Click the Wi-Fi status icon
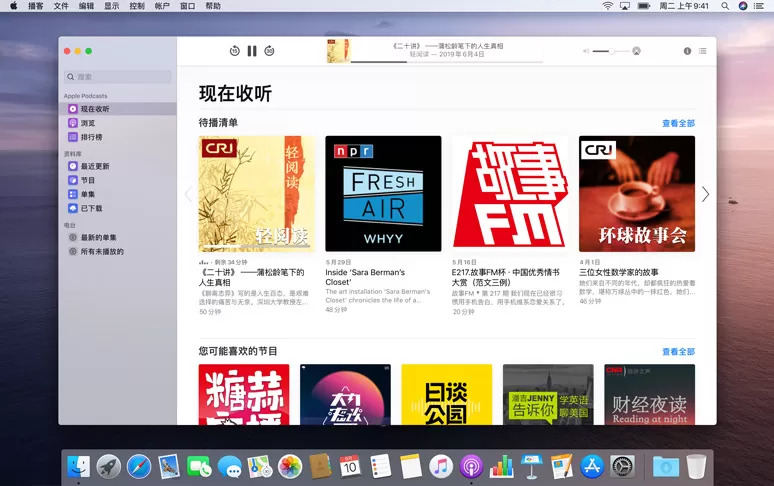 tap(608, 6)
